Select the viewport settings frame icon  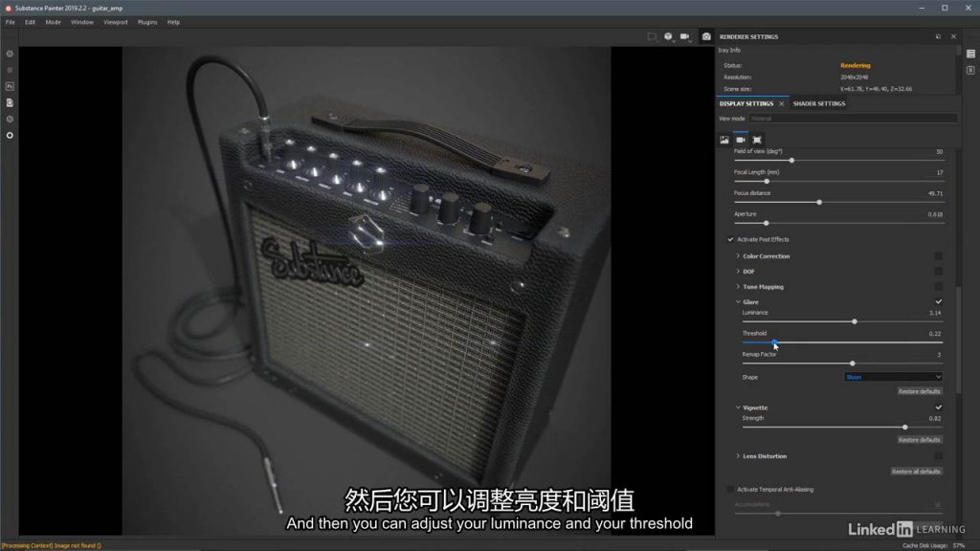(x=757, y=140)
